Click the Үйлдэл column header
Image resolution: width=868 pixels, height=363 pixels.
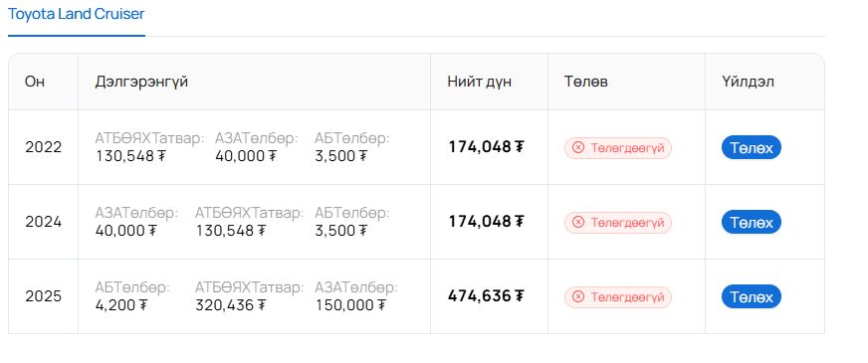pos(748,82)
